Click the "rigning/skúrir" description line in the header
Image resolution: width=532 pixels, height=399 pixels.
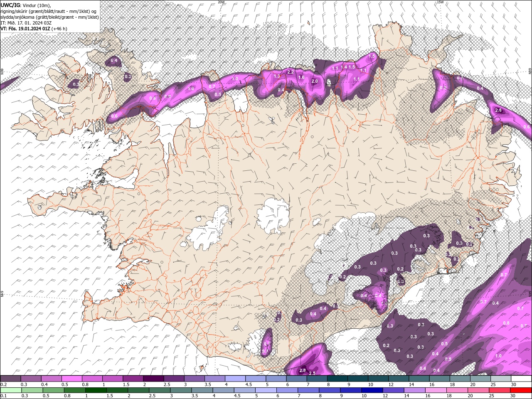[49, 11]
